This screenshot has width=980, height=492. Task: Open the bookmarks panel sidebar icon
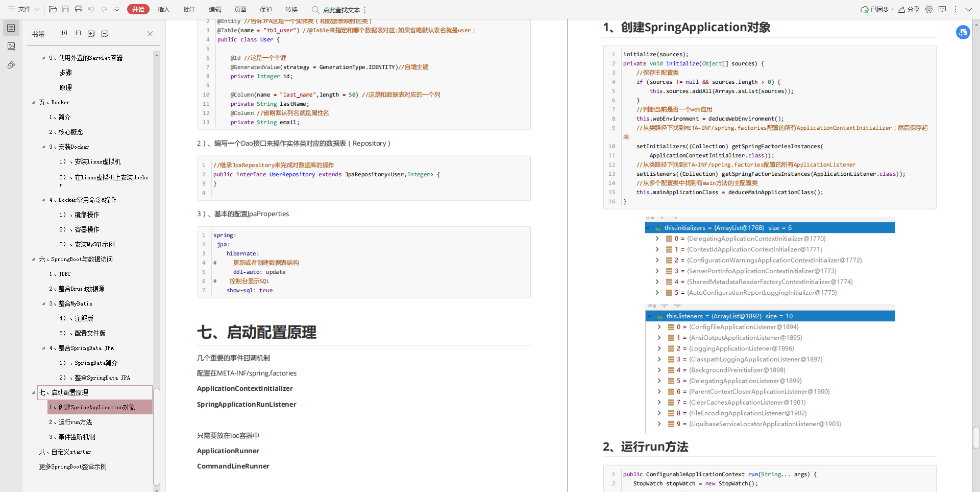click(11, 28)
